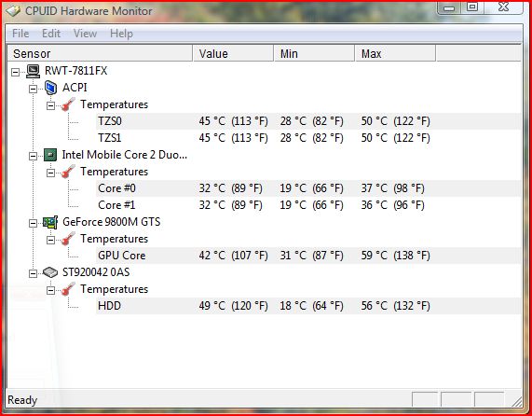The width and height of the screenshot is (532, 416).
Task: Open the View menu
Action: click(x=85, y=34)
